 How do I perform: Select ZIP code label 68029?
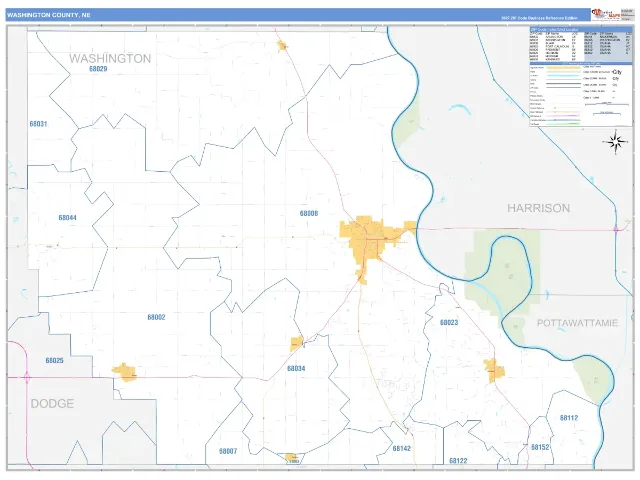pos(98,69)
